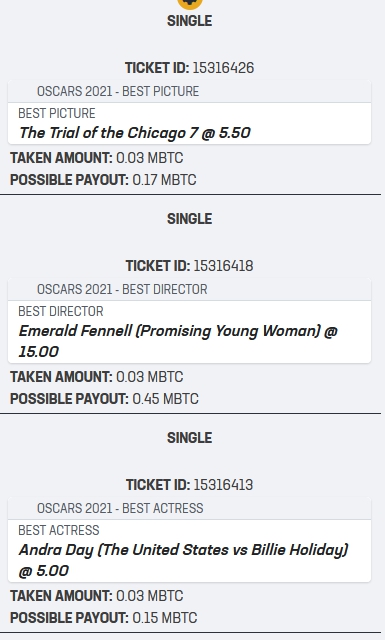The image size is (385, 640).
Task: Click Emerald Fennell bet selection
Action: click(178, 341)
